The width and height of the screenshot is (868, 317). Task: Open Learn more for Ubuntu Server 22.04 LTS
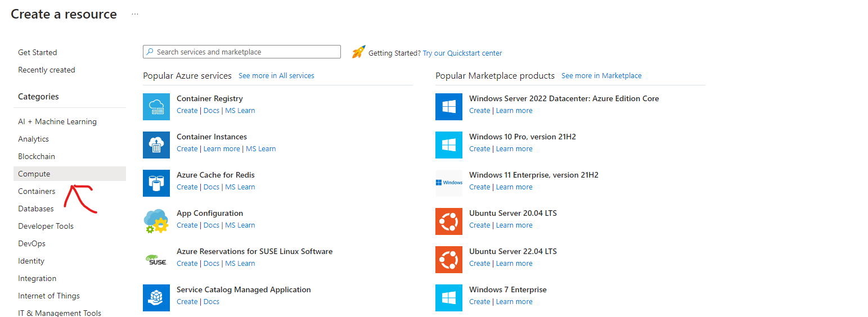[x=514, y=264]
